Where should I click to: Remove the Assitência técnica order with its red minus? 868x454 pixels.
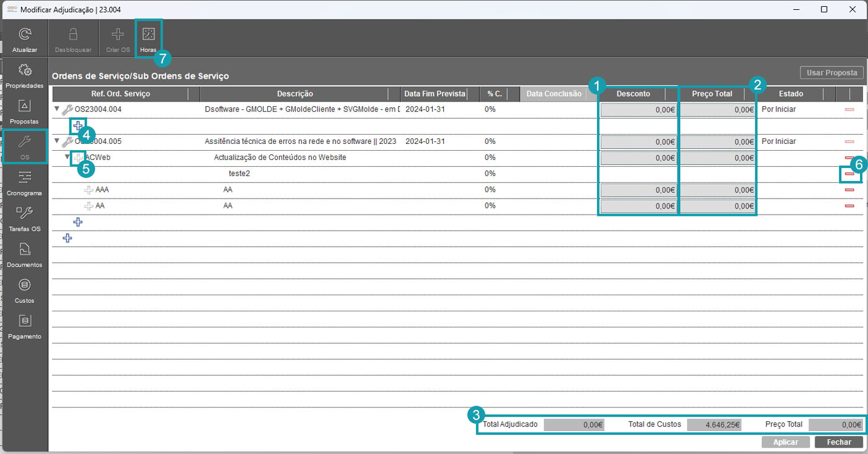849,142
